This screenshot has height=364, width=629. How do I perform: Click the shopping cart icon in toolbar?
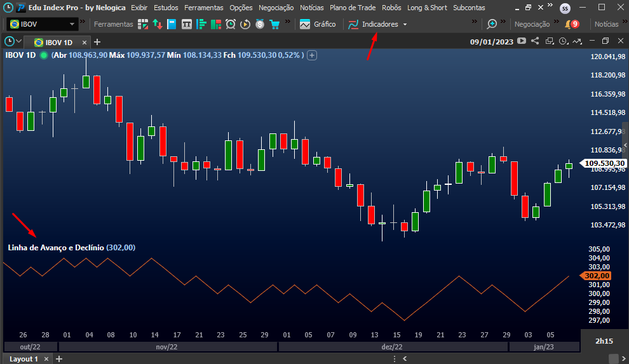[x=274, y=24]
